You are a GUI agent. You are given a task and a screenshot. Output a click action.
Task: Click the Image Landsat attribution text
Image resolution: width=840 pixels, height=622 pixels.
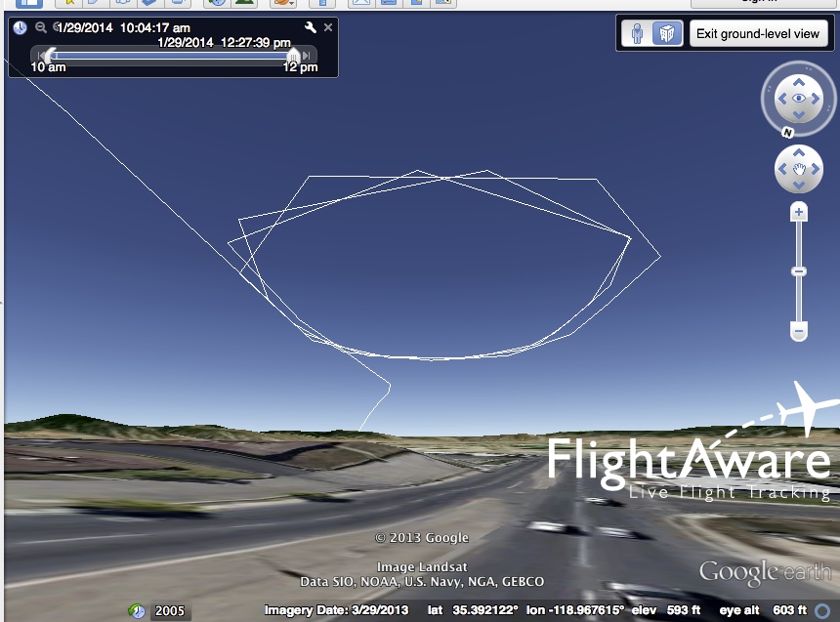point(422,566)
